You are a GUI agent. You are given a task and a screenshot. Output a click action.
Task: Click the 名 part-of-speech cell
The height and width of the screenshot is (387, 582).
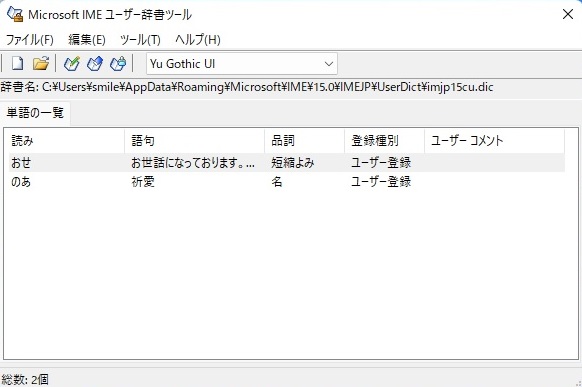pyautogui.click(x=277, y=182)
